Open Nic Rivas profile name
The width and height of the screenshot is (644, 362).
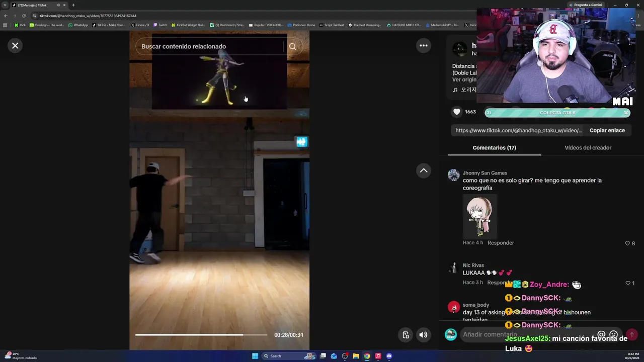[473, 265]
